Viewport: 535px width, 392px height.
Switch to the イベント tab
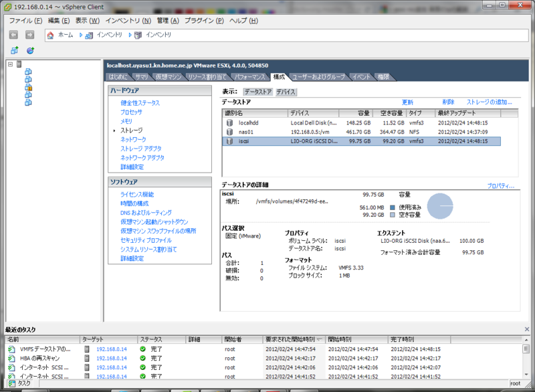click(361, 77)
